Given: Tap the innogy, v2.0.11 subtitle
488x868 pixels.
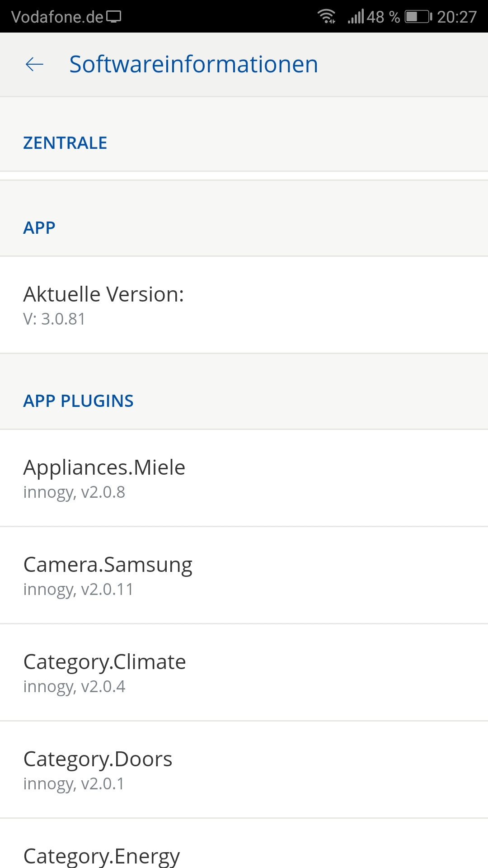Looking at the screenshot, I should pos(79,590).
